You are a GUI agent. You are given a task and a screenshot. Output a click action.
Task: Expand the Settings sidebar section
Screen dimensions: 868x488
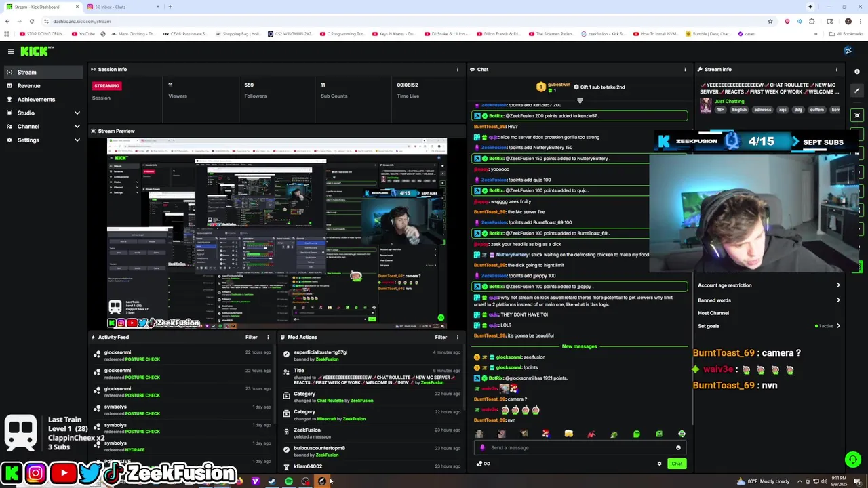point(43,140)
